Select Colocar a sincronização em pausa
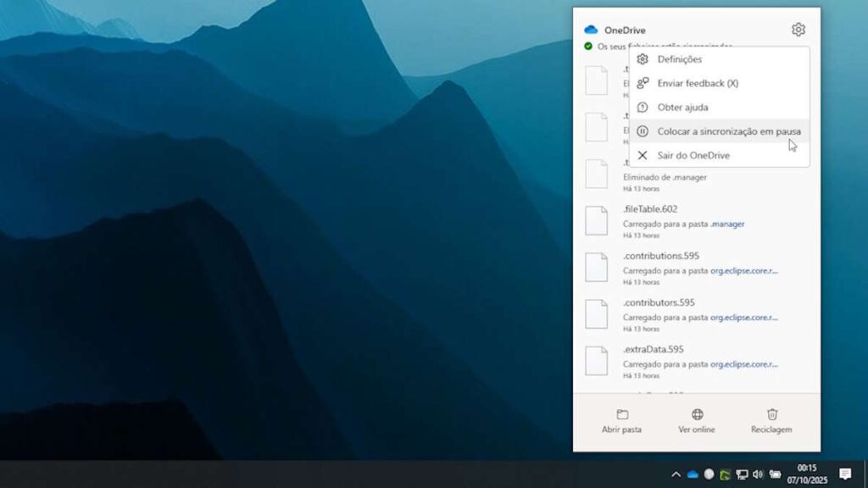Viewport: 868px width, 488px height. pos(731,132)
